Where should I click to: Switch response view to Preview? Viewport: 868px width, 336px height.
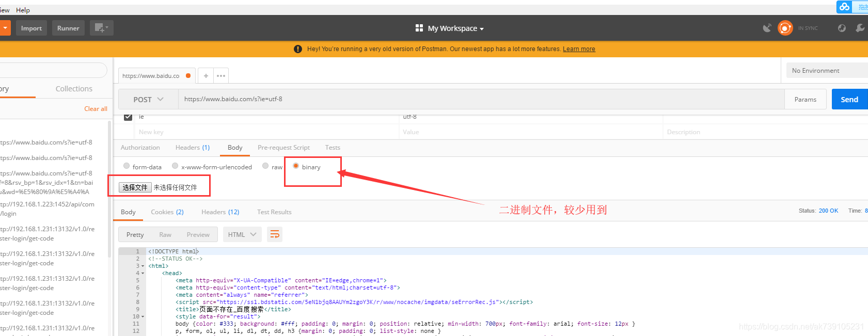tap(198, 234)
